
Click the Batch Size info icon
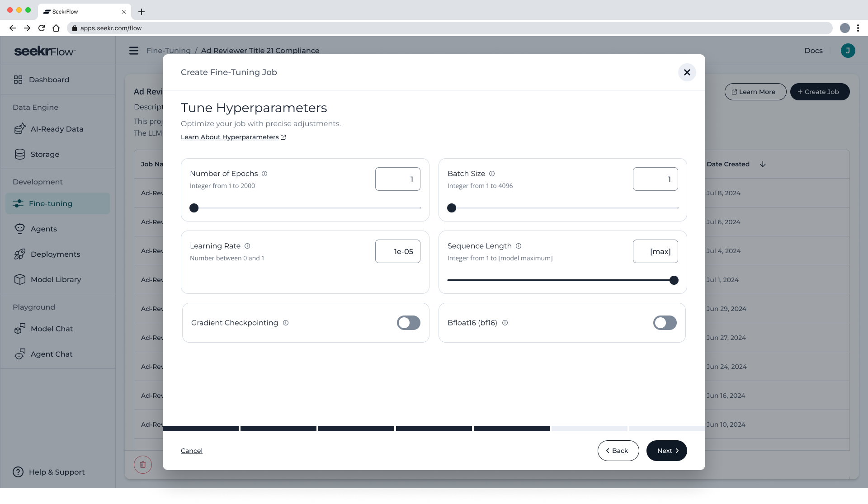[492, 174]
